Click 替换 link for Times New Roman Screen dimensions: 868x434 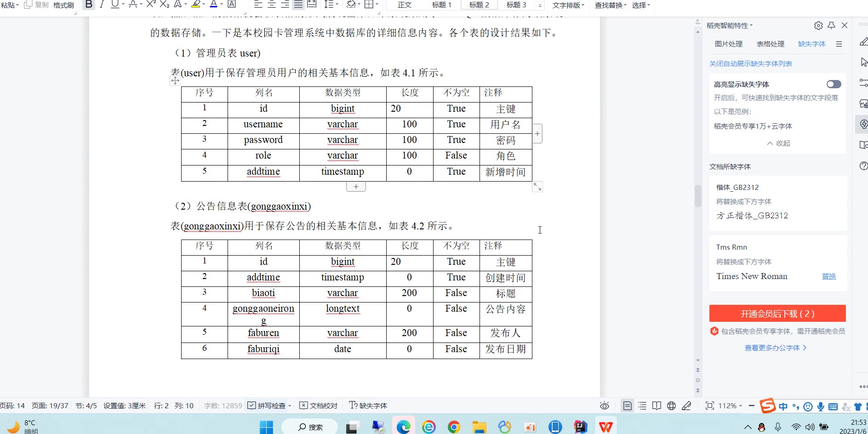pyautogui.click(x=828, y=276)
